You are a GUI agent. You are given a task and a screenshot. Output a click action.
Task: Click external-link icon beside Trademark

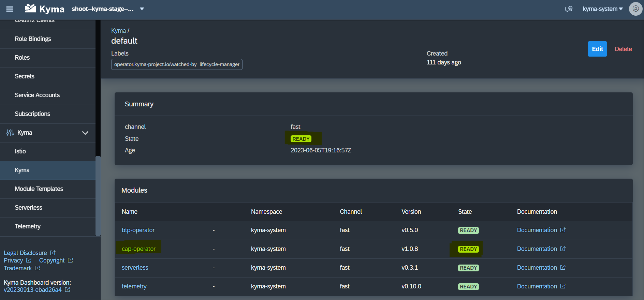[38, 268]
